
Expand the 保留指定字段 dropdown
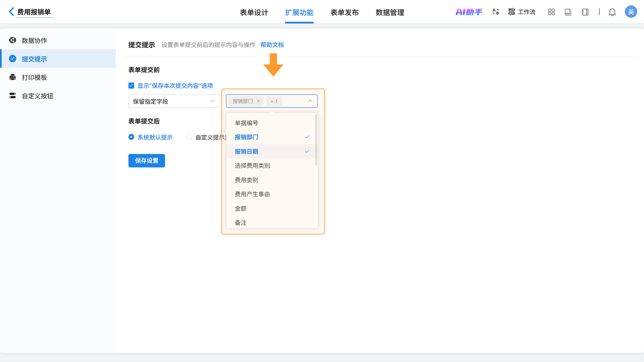174,101
